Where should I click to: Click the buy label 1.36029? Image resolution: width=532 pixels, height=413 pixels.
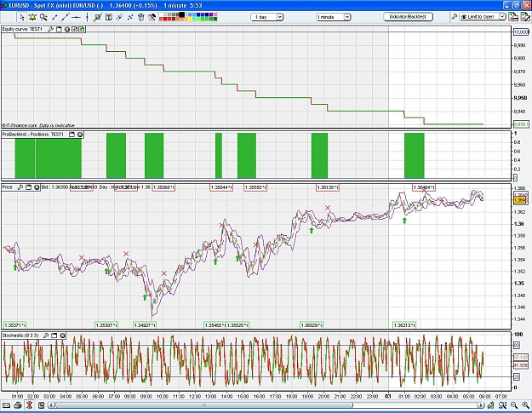point(312,325)
